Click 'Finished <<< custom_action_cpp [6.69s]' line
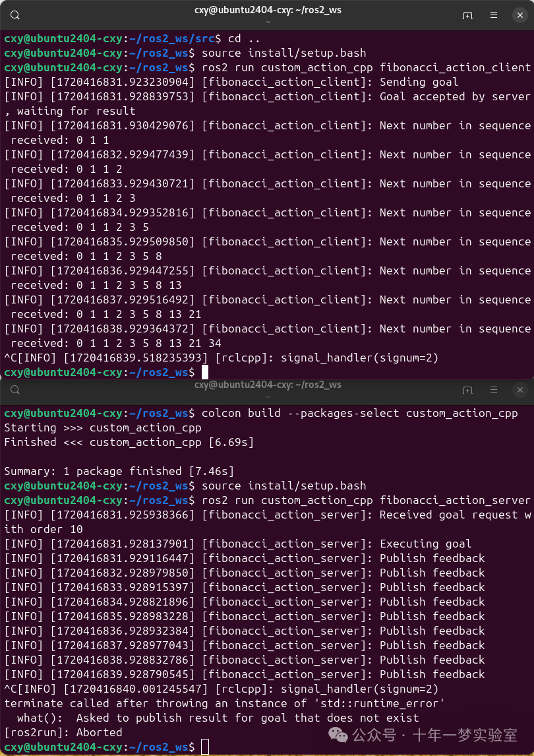 pos(129,442)
